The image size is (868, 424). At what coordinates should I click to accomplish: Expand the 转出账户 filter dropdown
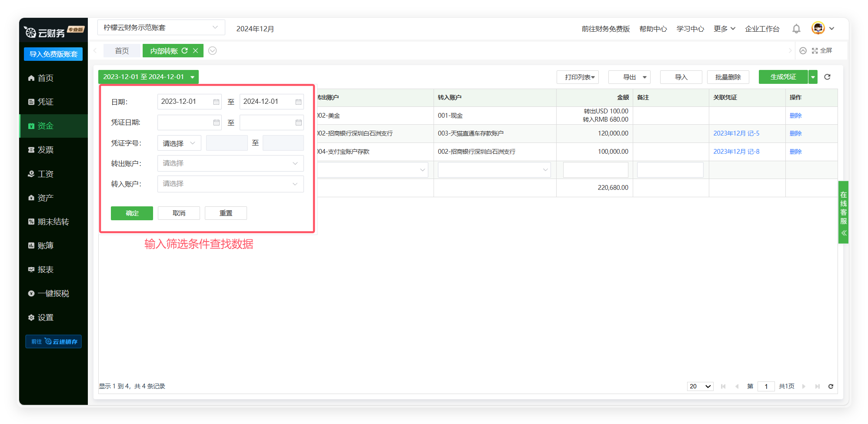tap(230, 163)
